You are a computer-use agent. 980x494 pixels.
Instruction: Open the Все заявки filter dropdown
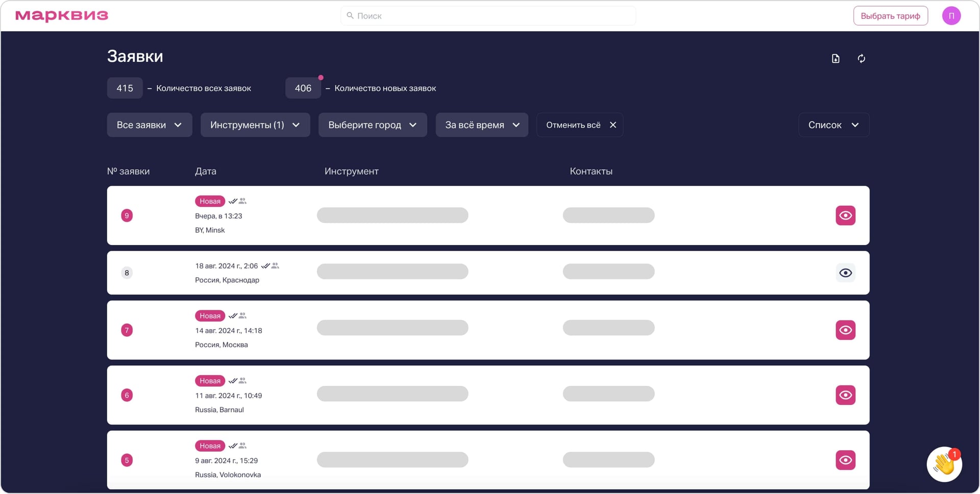[149, 125]
